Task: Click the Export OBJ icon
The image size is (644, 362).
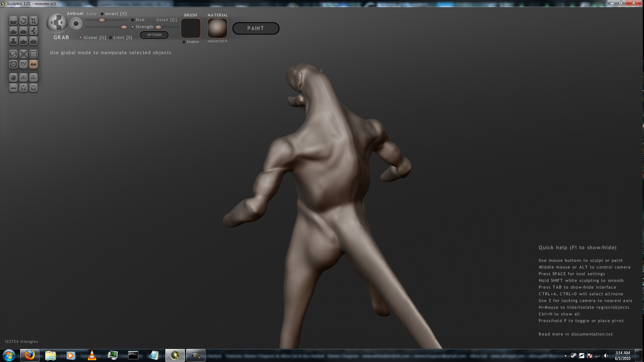Action: (x=33, y=78)
